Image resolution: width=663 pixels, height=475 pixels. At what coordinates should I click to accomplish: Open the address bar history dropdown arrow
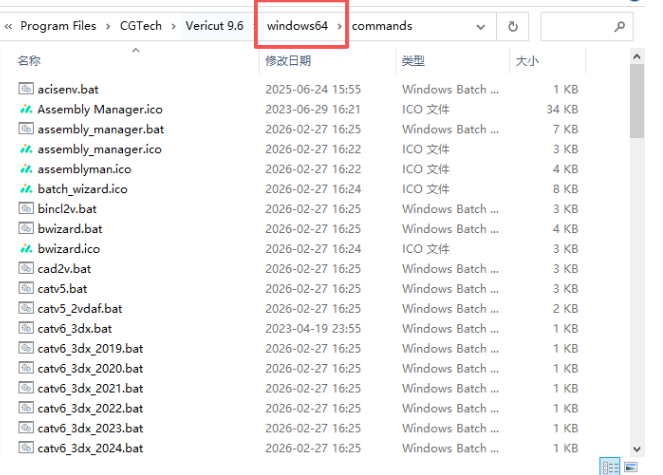(482, 26)
